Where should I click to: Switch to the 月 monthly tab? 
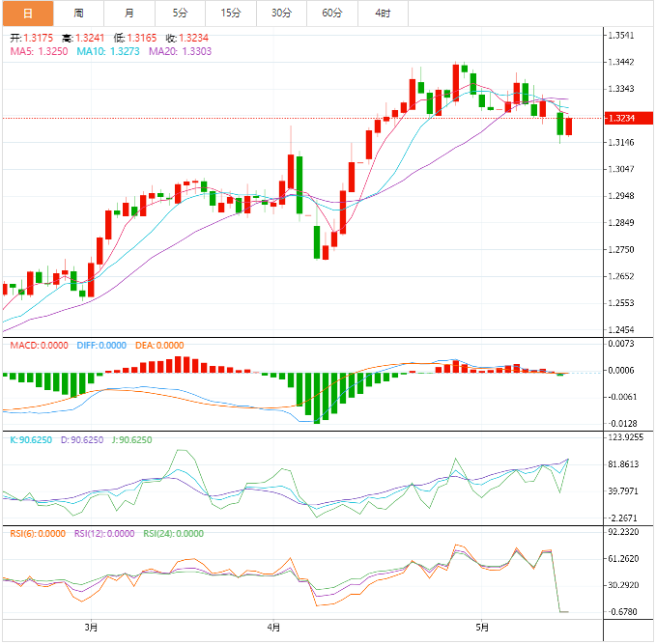[129, 14]
